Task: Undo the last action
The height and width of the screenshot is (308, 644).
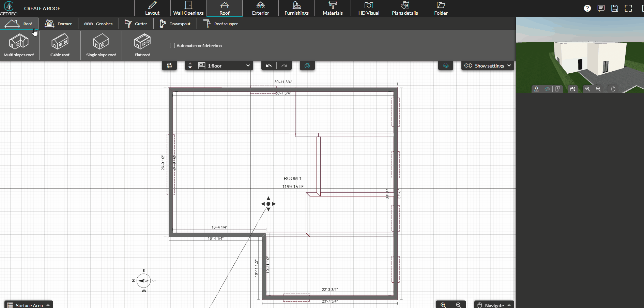Action: click(269, 65)
